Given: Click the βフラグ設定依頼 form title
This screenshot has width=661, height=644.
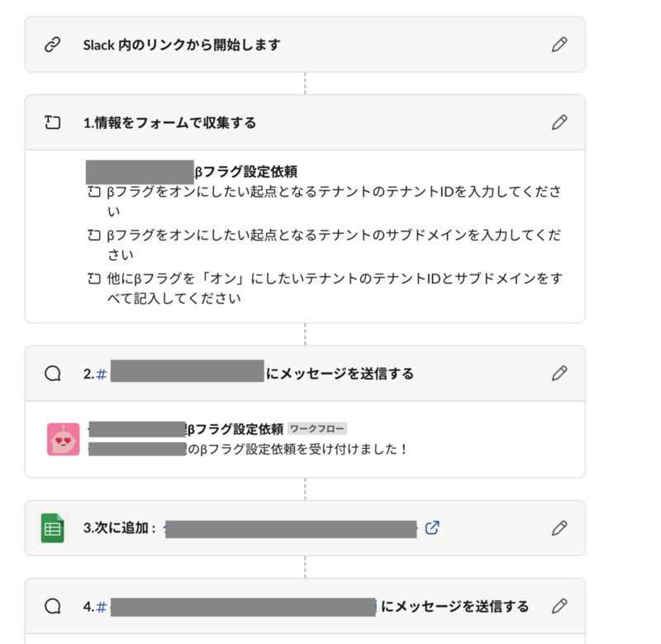Looking at the screenshot, I should (x=248, y=170).
